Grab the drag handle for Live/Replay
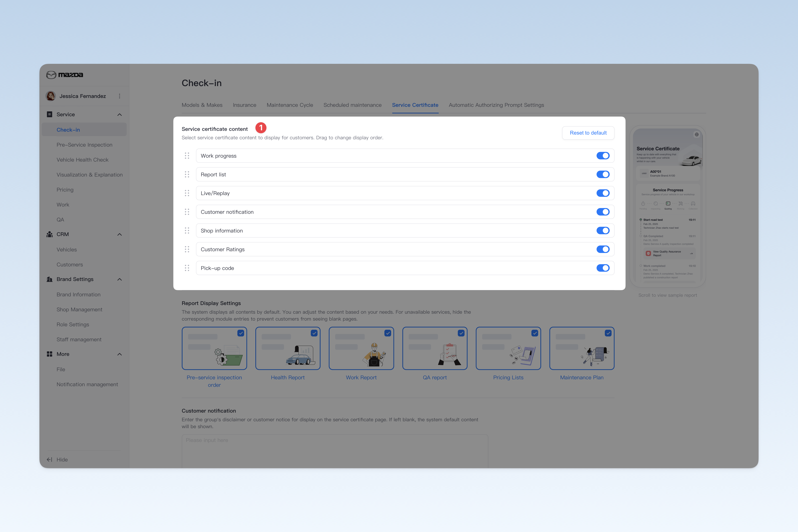The width and height of the screenshot is (798, 532). coord(187,193)
